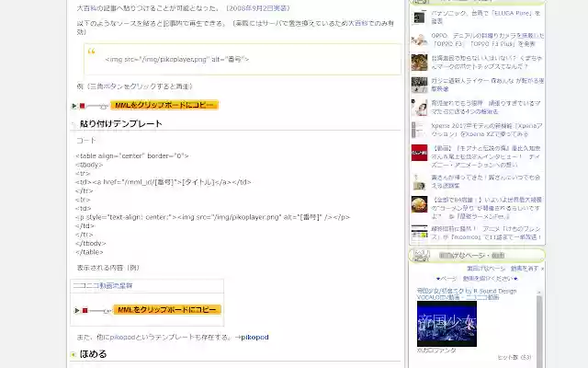Open the mama news thumbnail
The height and width of the screenshot is (368, 588).
[x=419, y=108]
